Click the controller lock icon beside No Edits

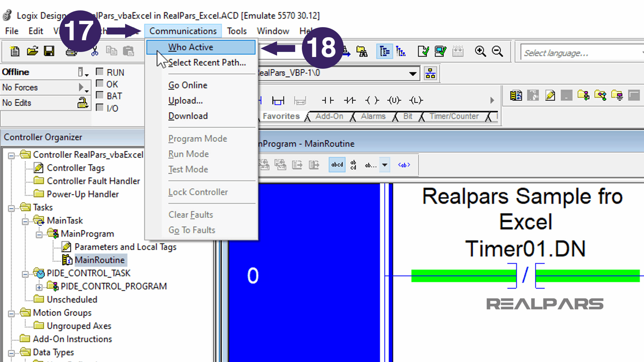[83, 103]
